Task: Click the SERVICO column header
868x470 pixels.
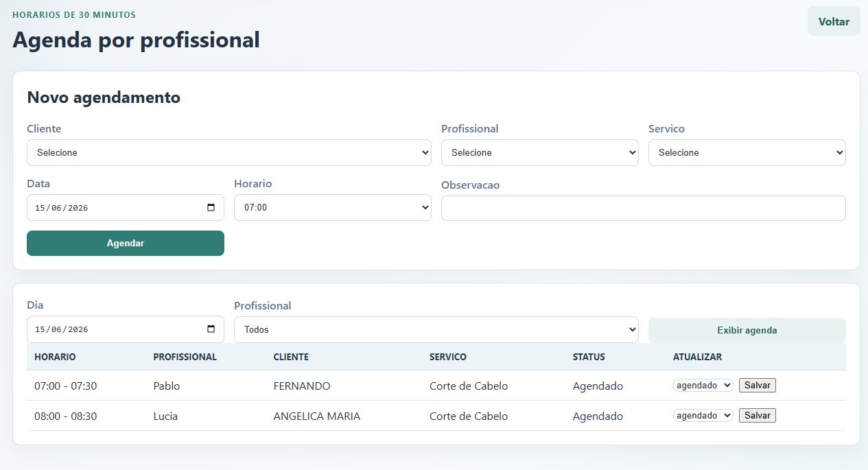Action: coord(448,357)
